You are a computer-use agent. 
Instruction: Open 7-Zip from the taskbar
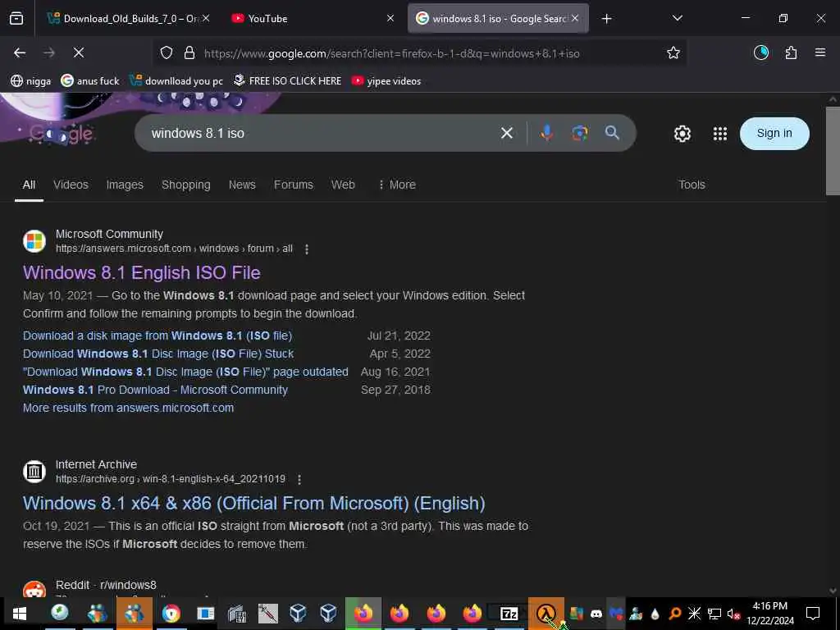pyautogui.click(x=509, y=613)
